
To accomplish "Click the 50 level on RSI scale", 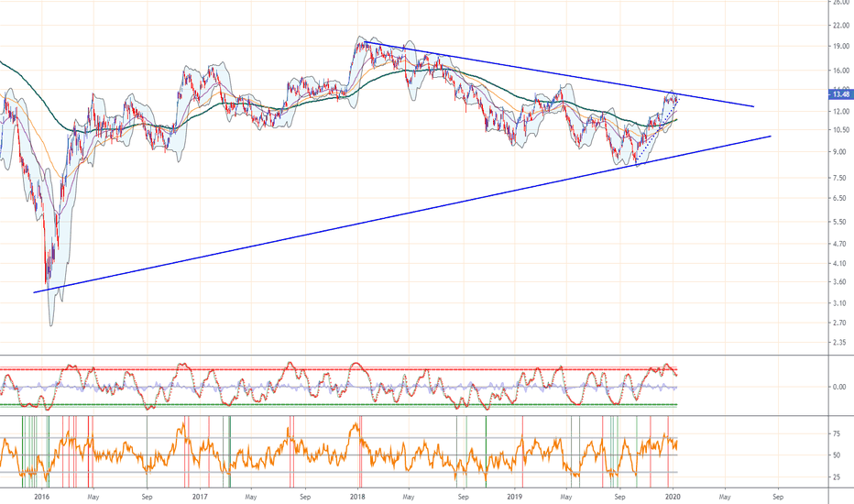I will coord(836,455).
